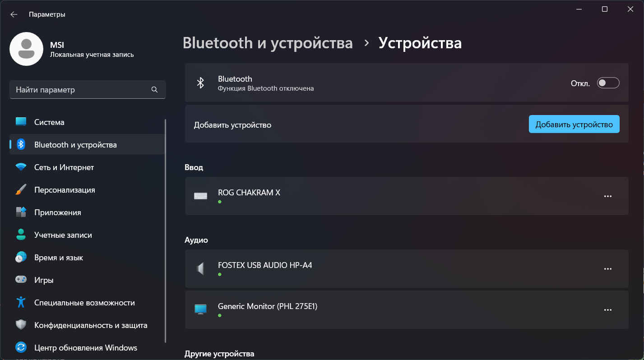Click the Параметры window title

click(47, 14)
